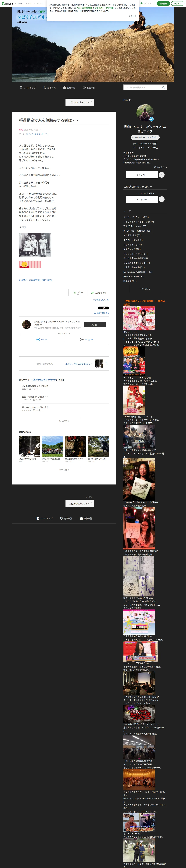
Task: Open the waterfall thumbnail in 画像つき記事
Action: pos(29,446)
